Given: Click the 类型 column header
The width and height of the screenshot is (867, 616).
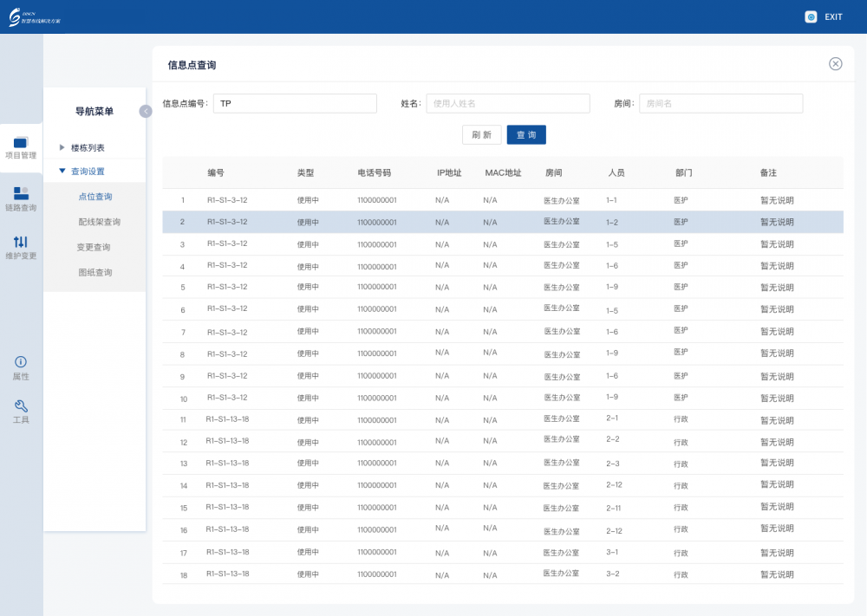Looking at the screenshot, I should pyautogui.click(x=305, y=173).
